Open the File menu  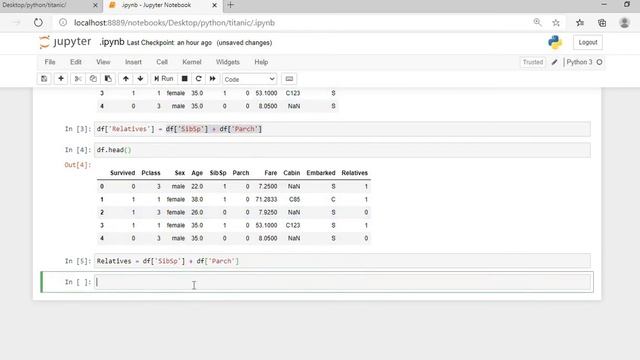click(50, 62)
